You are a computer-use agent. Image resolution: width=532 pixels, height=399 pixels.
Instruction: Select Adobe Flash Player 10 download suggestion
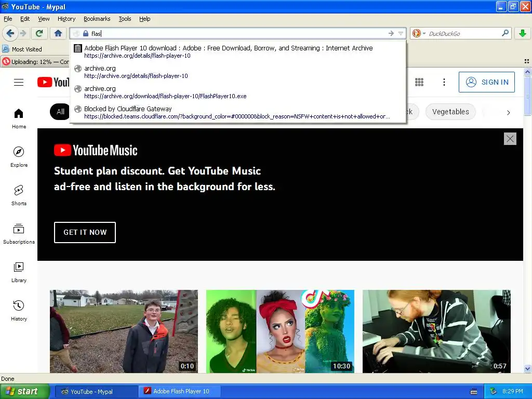point(238,51)
